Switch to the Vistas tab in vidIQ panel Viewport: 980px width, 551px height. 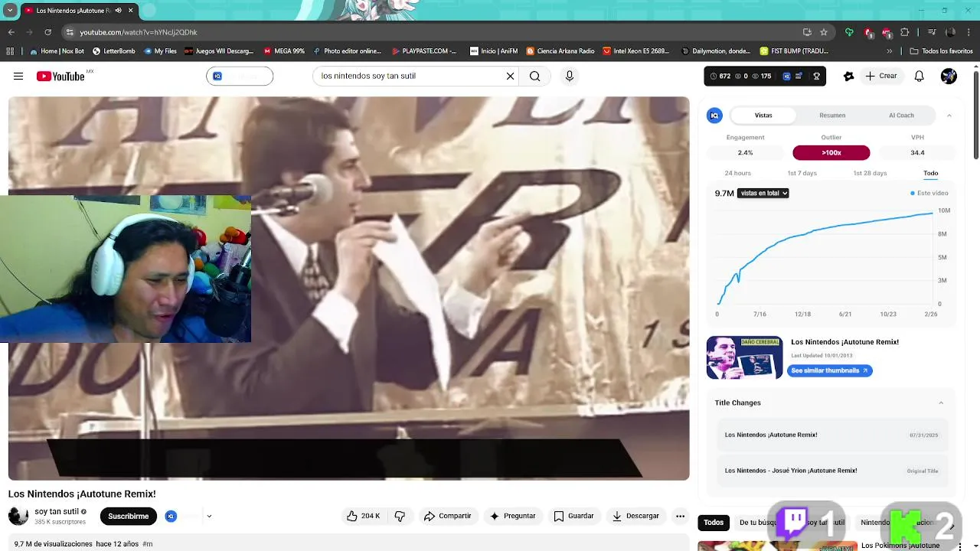763,116
